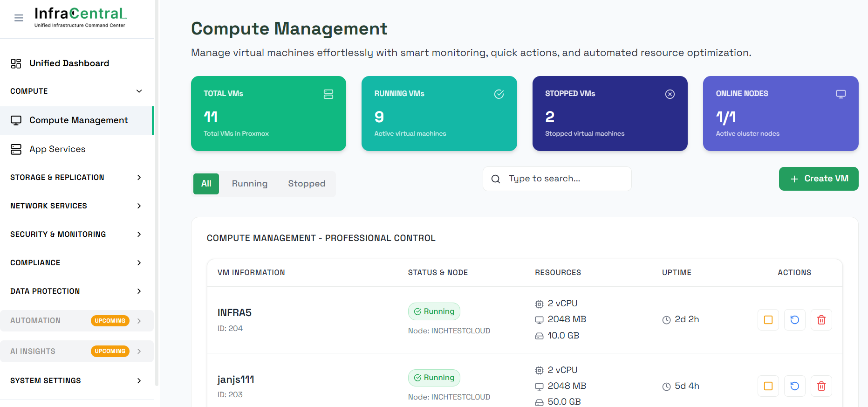Delete the INFRA5 virtual machine

point(821,320)
